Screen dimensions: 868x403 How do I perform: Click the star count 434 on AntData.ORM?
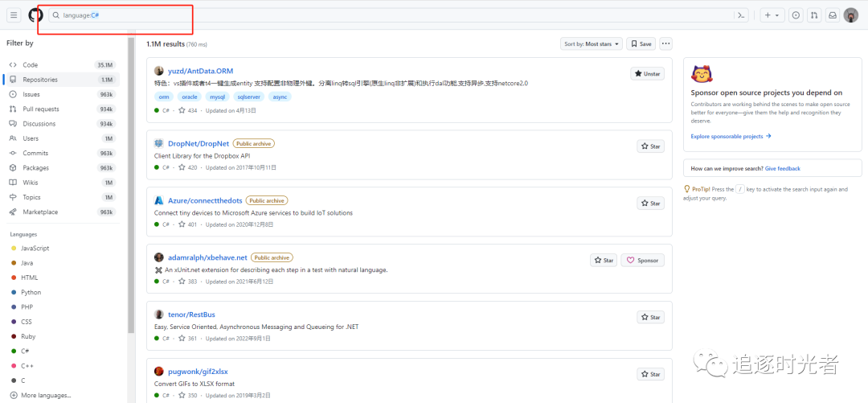[x=188, y=110]
